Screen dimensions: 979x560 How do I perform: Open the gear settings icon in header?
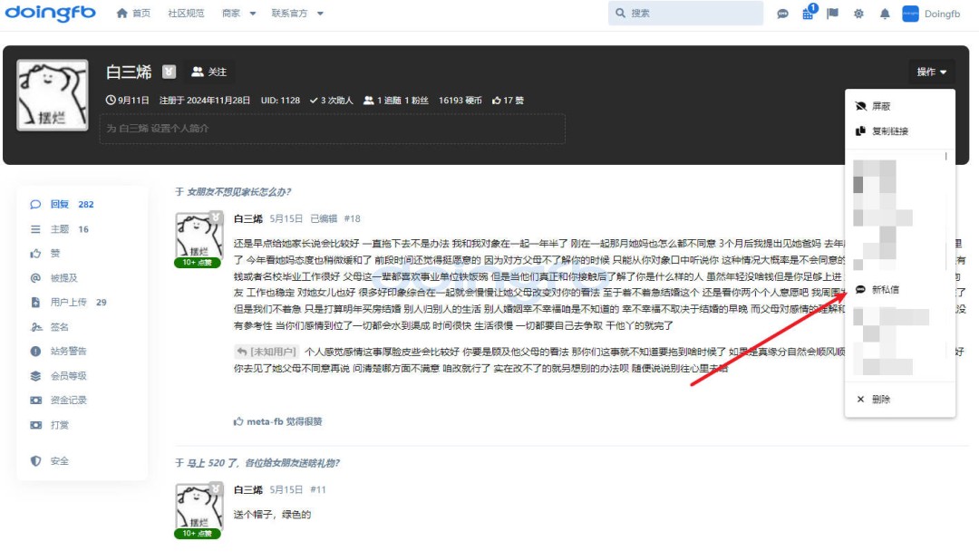coord(858,14)
